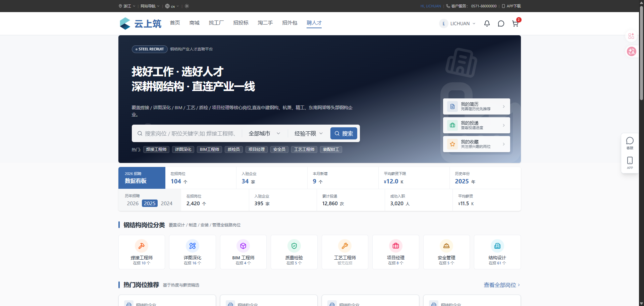Open 客服 chat in side panel
Viewport: 644px width, 306px height.
[x=630, y=143]
